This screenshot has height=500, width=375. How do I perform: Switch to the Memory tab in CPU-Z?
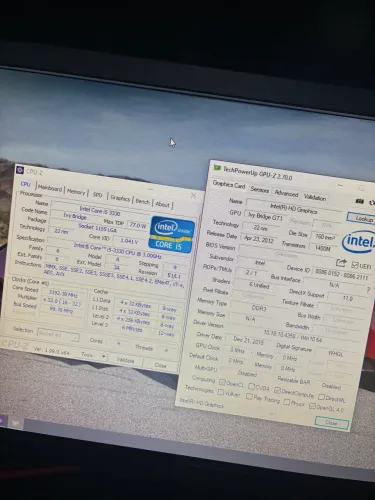pos(76,192)
